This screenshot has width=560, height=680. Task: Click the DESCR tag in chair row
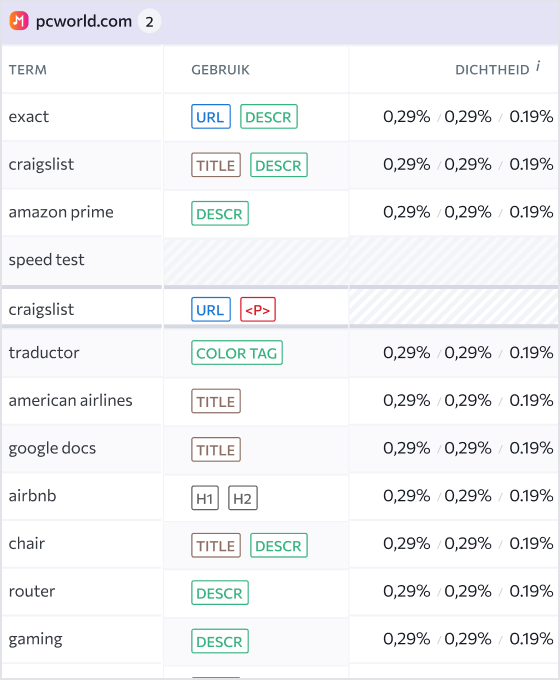pos(279,546)
